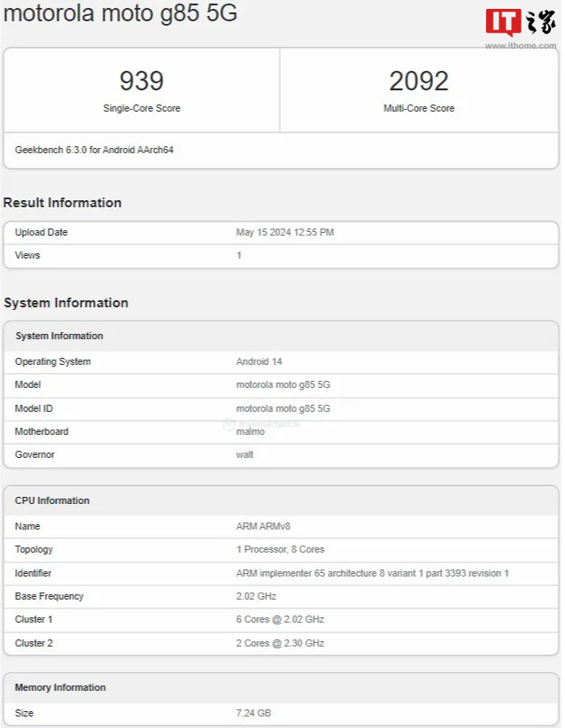Click the Cluster 2 value 2 Cores @ 2.30 GHz
Image resolution: width=565 pixels, height=728 pixels.
(280, 642)
